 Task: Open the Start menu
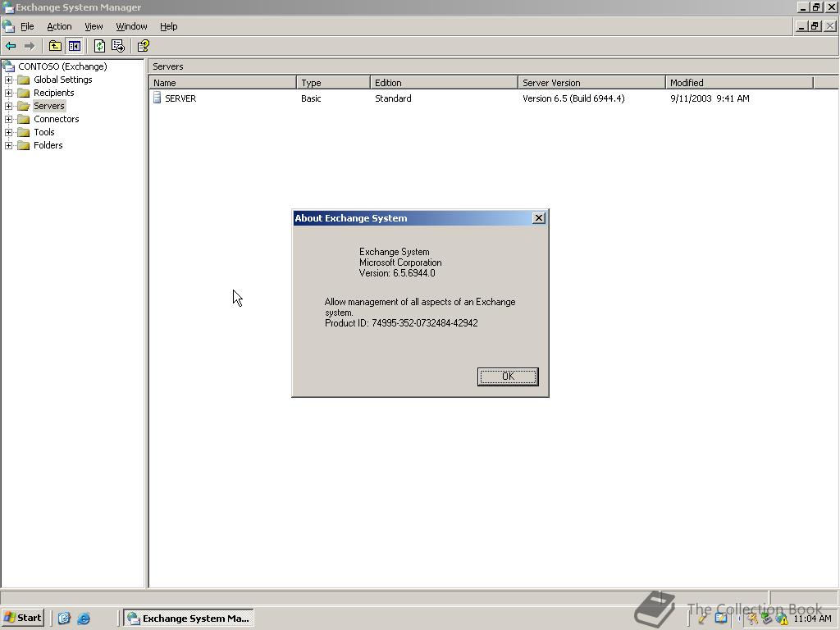point(22,618)
